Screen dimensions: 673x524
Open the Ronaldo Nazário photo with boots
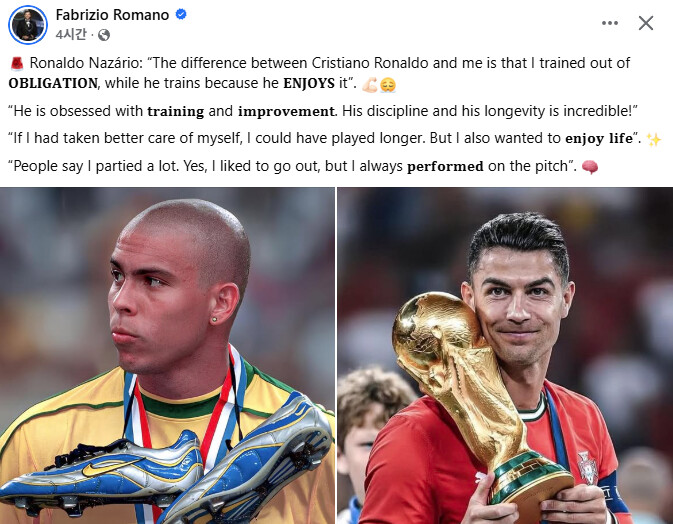(x=167, y=355)
